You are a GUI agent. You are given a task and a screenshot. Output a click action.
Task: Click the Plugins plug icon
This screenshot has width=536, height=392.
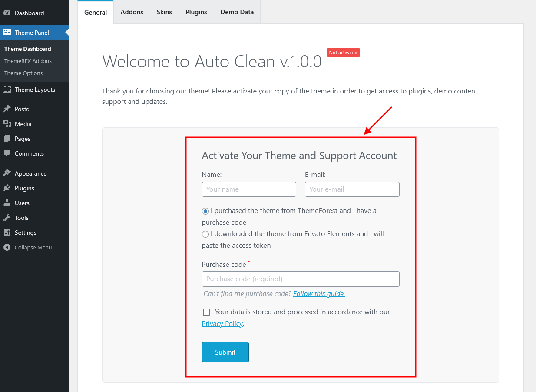pyautogui.click(x=7, y=188)
